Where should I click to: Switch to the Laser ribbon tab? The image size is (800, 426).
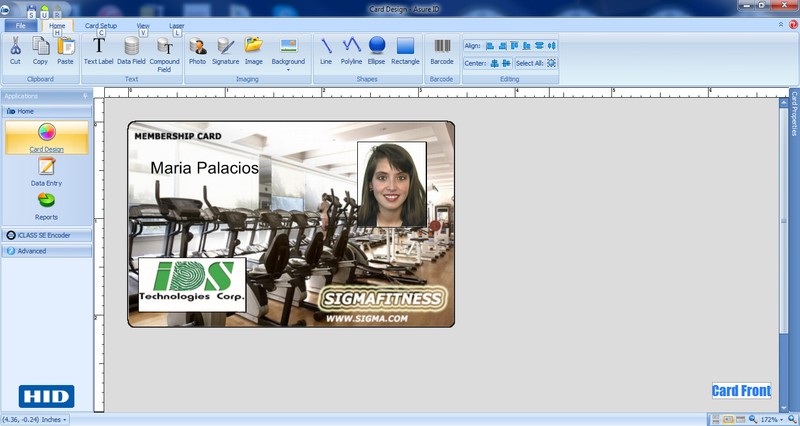pos(177,26)
